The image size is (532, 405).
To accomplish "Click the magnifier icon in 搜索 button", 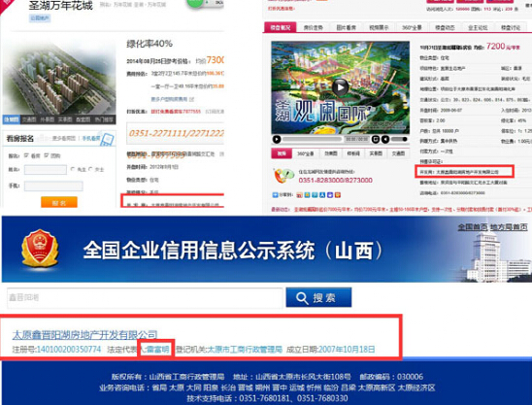I will (x=302, y=298).
